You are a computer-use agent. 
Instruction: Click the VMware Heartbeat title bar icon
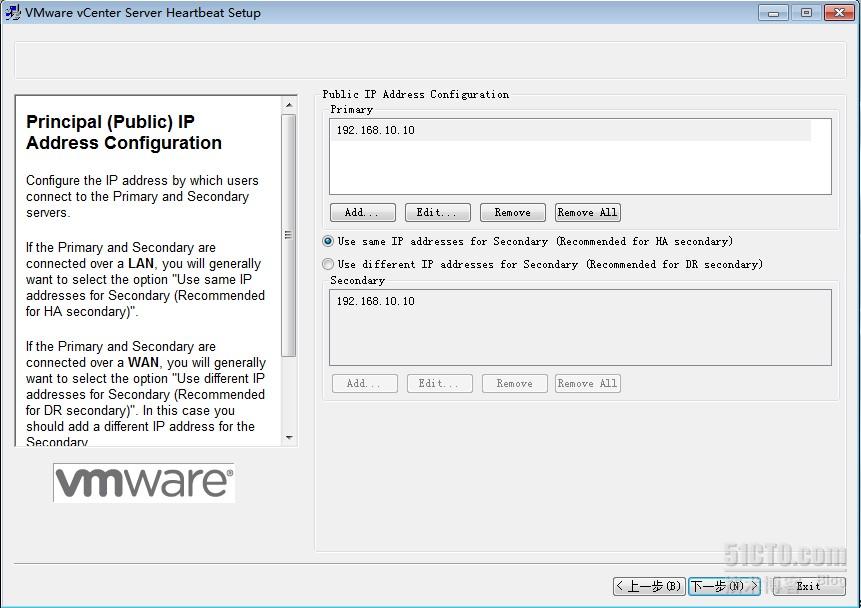[12, 12]
